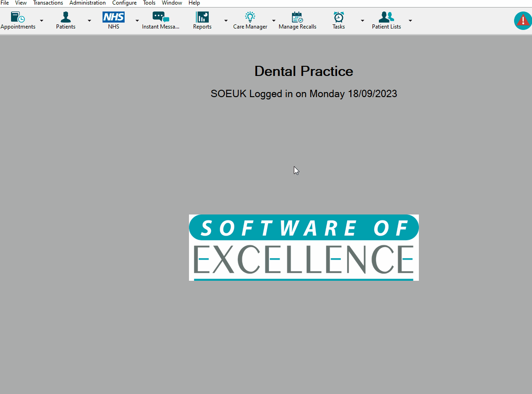Click the Patients toolbar icon
The image size is (532, 394).
(x=65, y=17)
